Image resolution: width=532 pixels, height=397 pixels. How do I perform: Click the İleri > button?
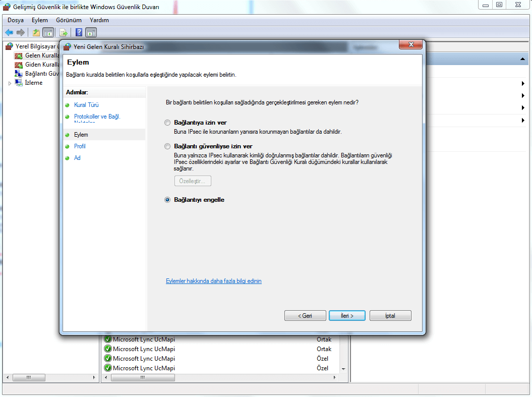click(x=347, y=315)
